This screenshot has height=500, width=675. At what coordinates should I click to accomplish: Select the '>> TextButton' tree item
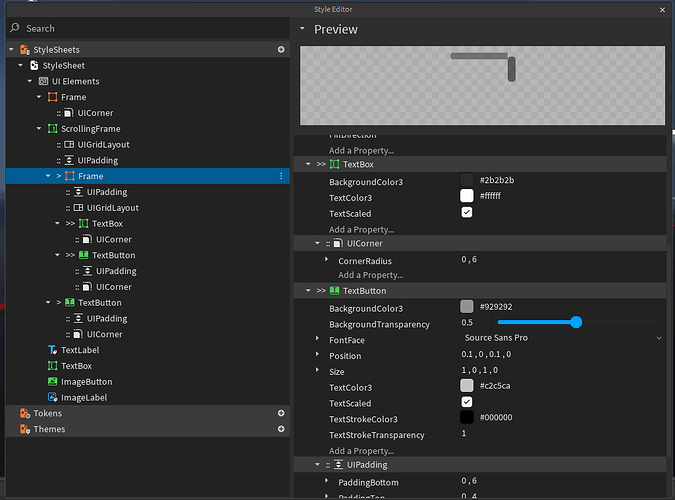click(148, 255)
